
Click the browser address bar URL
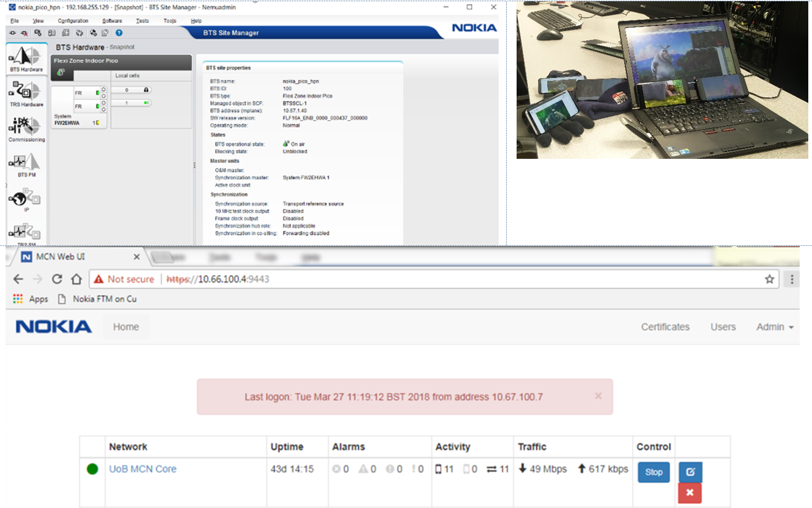point(218,279)
